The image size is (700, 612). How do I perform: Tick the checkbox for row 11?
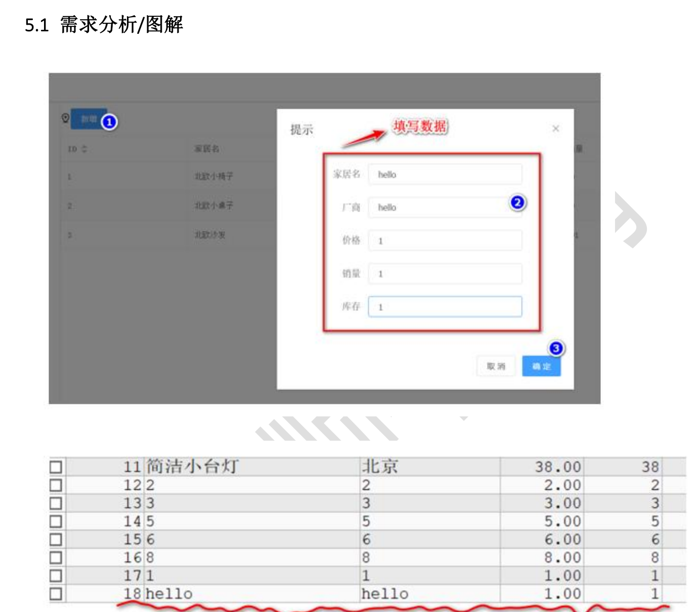(x=56, y=467)
